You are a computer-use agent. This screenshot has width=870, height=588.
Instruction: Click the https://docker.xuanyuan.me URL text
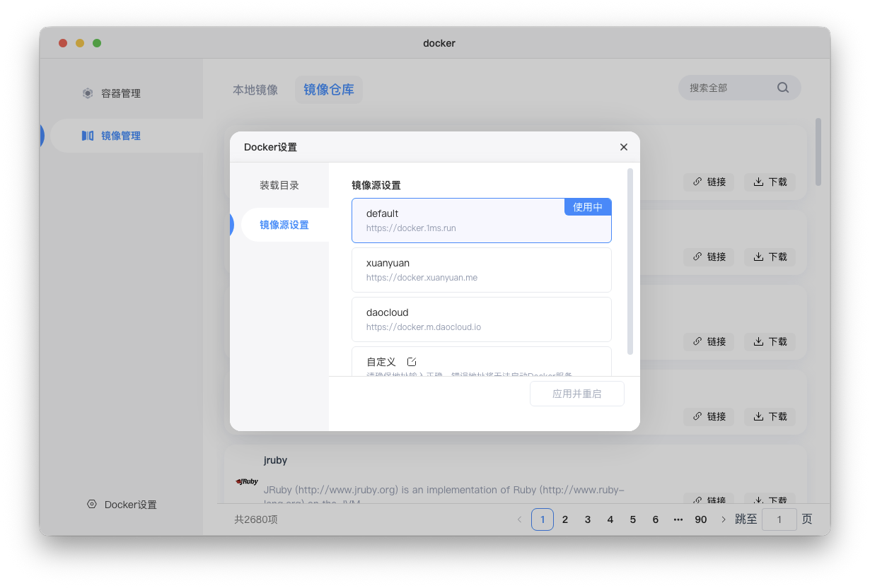(422, 278)
